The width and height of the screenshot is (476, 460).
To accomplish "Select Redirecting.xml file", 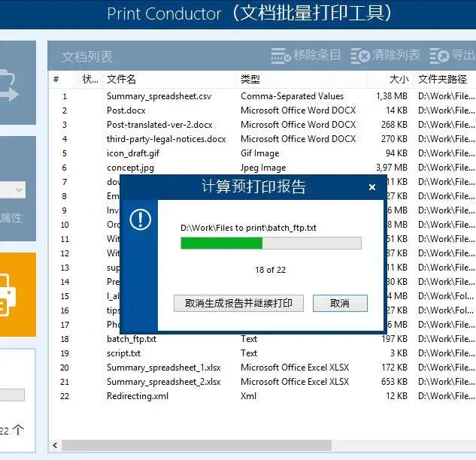I will click(138, 396).
